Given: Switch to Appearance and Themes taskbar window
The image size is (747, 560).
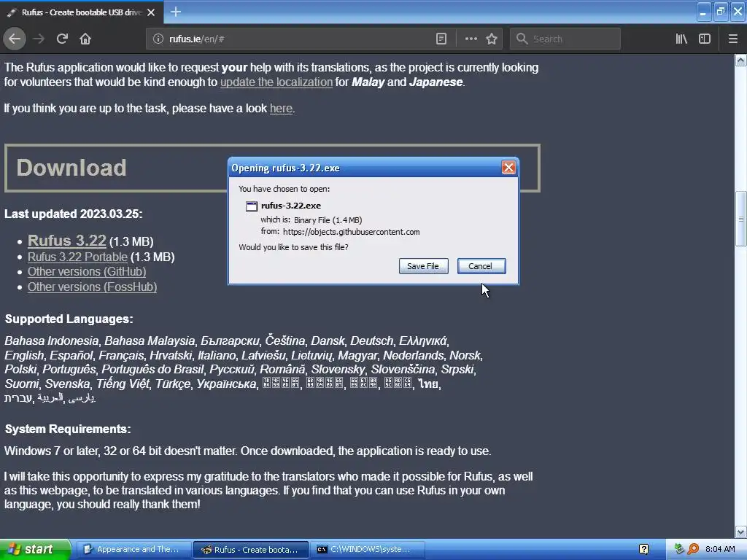Looking at the screenshot, I should pyautogui.click(x=134, y=550).
